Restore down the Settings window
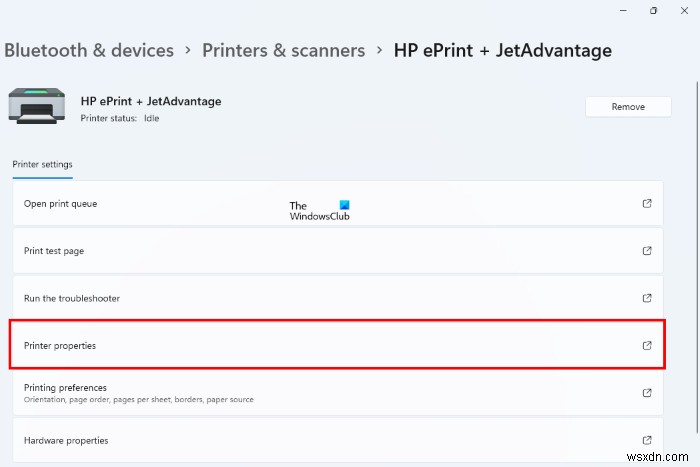The image size is (700, 467). (654, 10)
